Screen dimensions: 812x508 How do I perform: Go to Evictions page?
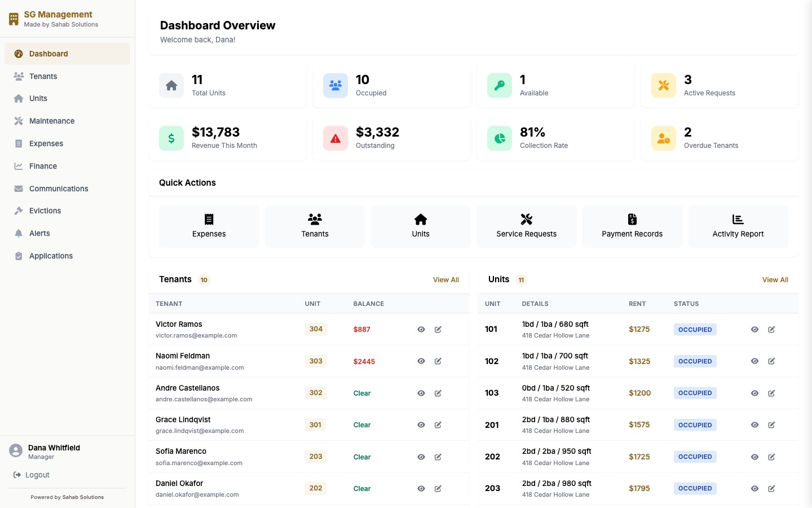[x=67, y=211]
